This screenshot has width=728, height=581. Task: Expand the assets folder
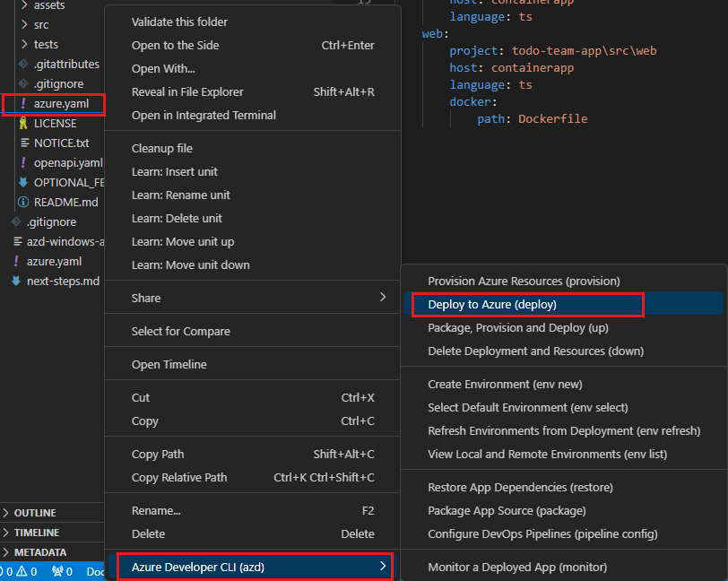pyautogui.click(x=24, y=5)
